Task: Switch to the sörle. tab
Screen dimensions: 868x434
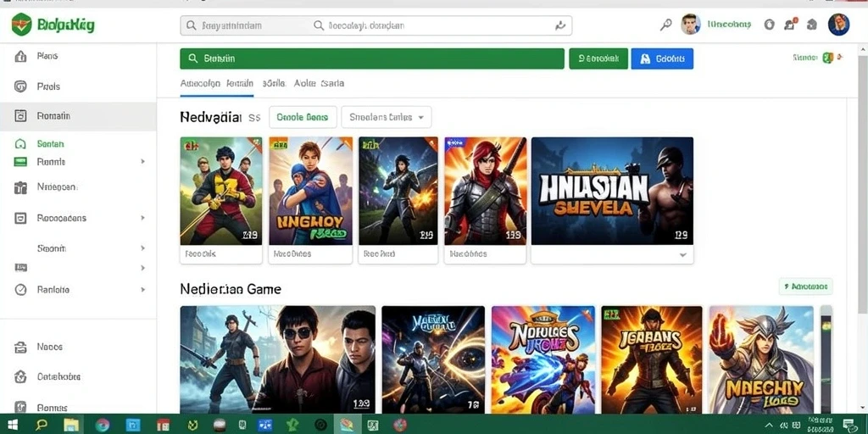Action: tap(274, 84)
